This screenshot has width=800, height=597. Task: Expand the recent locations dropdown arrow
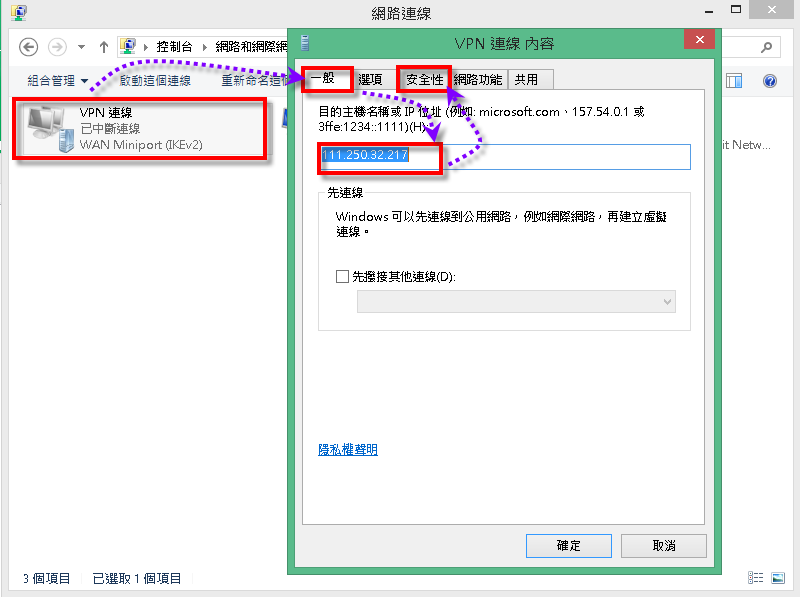coord(80,47)
